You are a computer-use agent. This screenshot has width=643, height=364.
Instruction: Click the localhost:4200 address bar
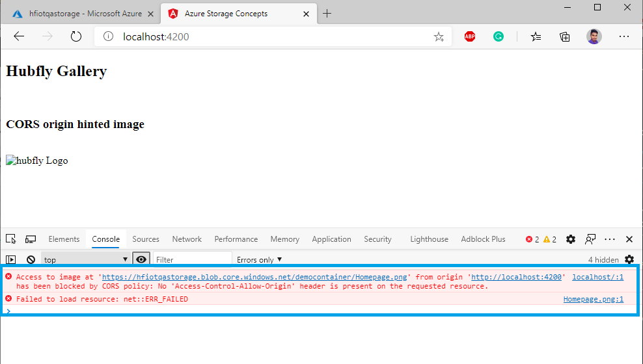tap(273, 37)
